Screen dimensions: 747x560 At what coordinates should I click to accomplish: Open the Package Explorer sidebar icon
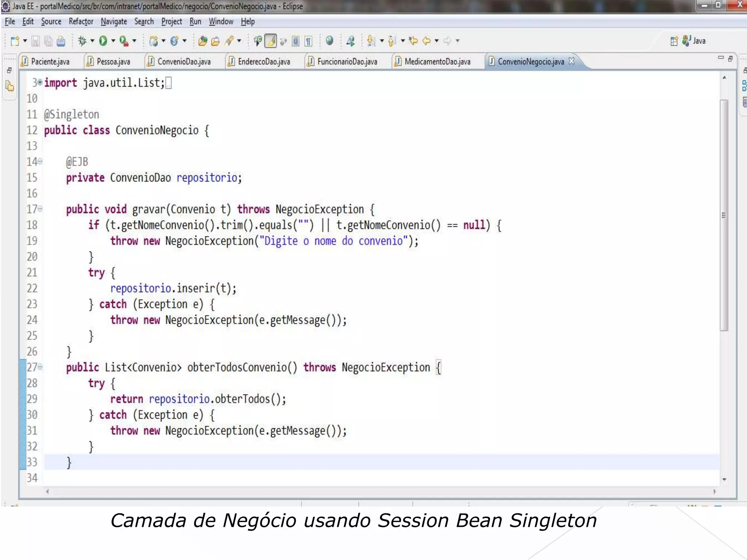(x=10, y=86)
